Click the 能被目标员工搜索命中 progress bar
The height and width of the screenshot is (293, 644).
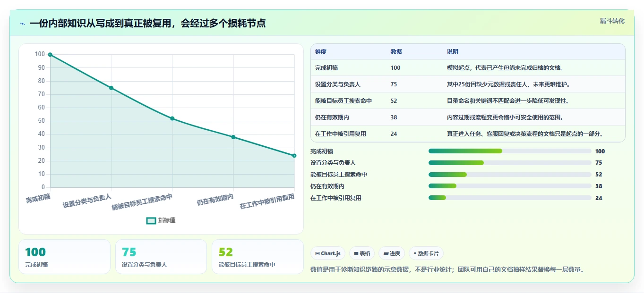(510, 175)
